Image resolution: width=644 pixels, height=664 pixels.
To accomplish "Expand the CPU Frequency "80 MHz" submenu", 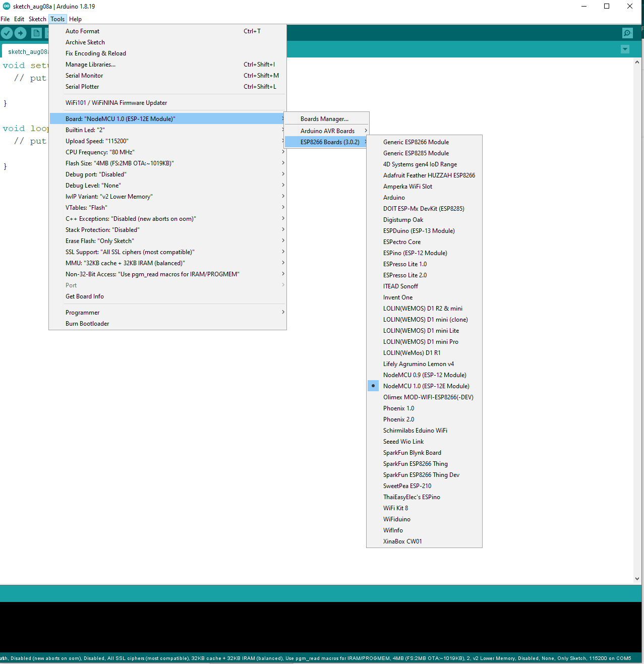I will (x=167, y=152).
